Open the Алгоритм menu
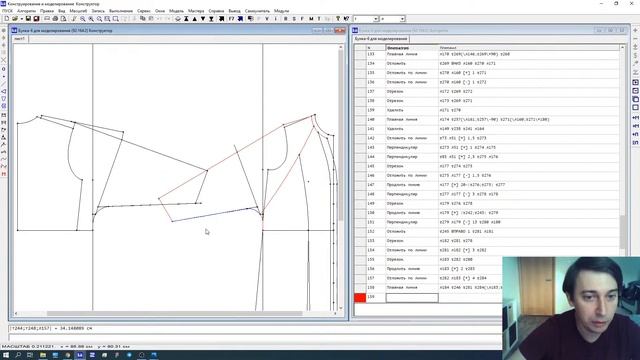Image resolution: width=640 pixels, height=360 pixels. (x=27, y=11)
